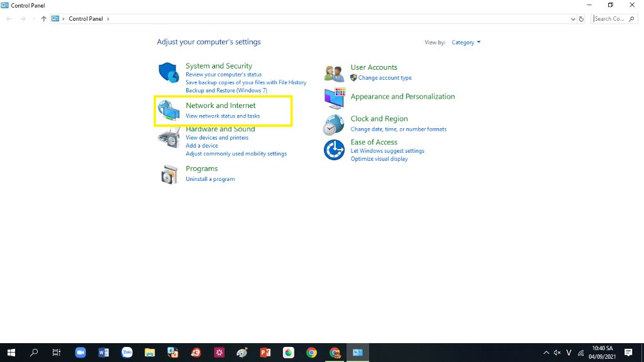Image resolution: width=644 pixels, height=362 pixels.
Task: Click the Control Panel taskbar button
Action: click(358, 353)
